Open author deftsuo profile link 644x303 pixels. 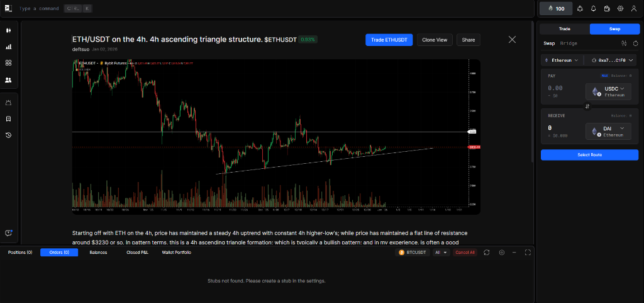tap(80, 49)
